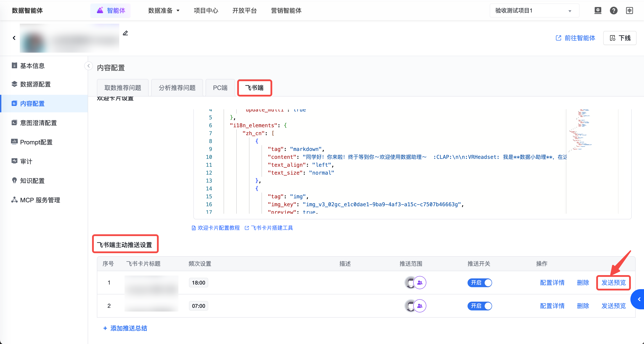
Task: Open MCP 服务管理 sidebar item
Action: click(x=40, y=200)
